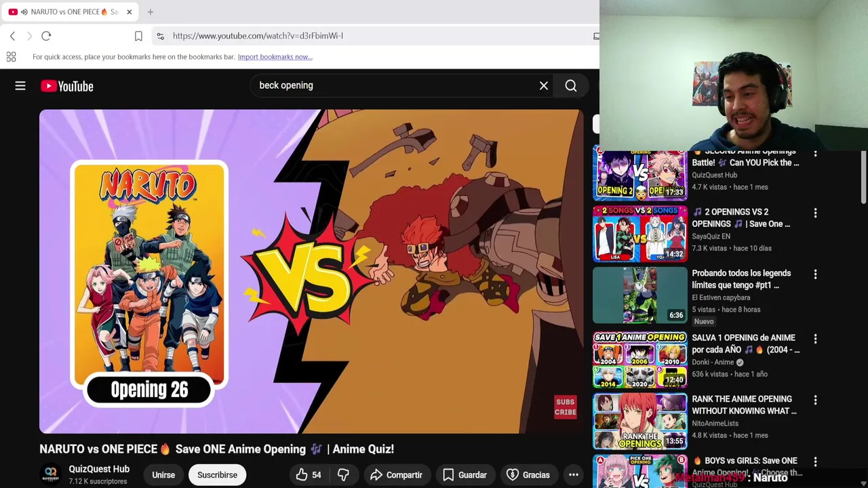Clear the search box with X icon
This screenshot has height=488, width=868.
pyautogui.click(x=544, y=85)
